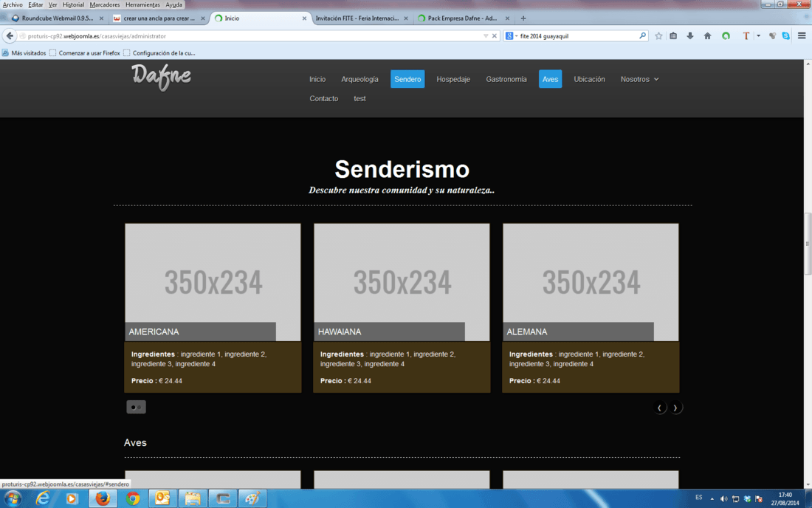The height and width of the screenshot is (508, 812).
Task: Click the carousel pagination dots
Action: pyautogui.click(x=137, y=407)
